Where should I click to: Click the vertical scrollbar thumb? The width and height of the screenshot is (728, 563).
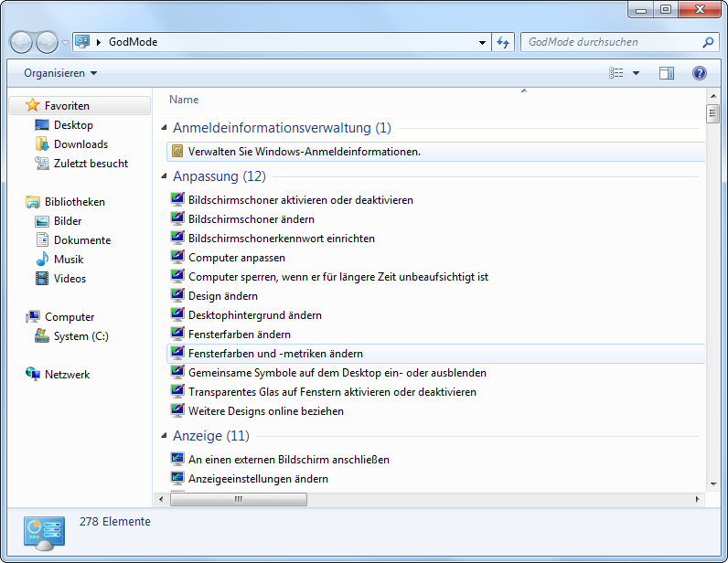(713, 113)
